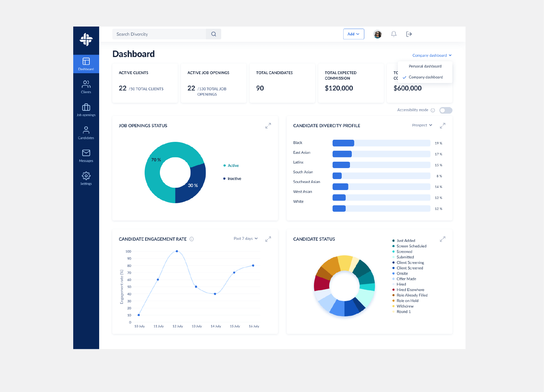Select Company dashboard menu option
This screenshot has height=392, width=544.
[425, 77]
